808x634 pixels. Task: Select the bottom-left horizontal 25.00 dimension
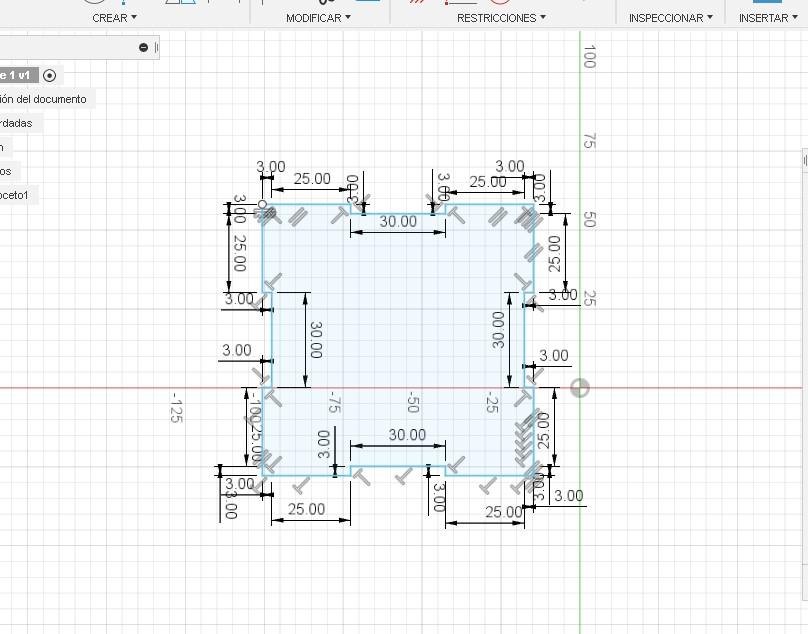pyautogui.click(x=306, y=509)
